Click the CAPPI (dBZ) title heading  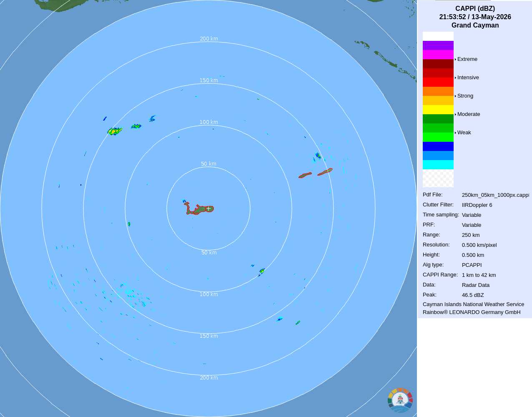tap(475, 9)
